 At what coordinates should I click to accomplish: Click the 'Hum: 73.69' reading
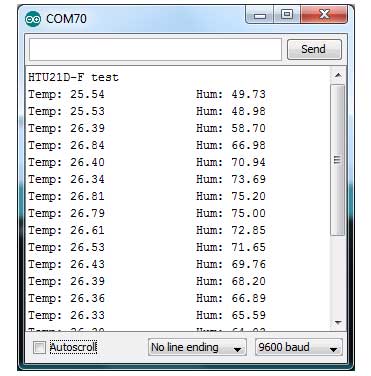point(231,179)
